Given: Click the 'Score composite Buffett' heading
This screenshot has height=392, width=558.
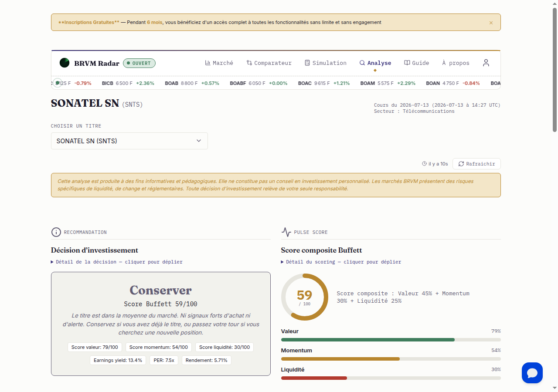Looking at the screenshot, I should click(x=322, y=250).
